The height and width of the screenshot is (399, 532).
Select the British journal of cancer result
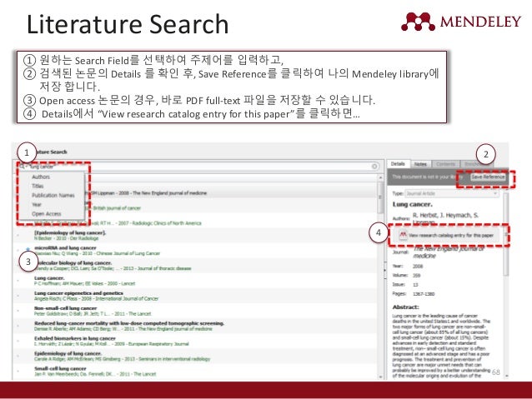pyautogui.click(x=197, y=207)
